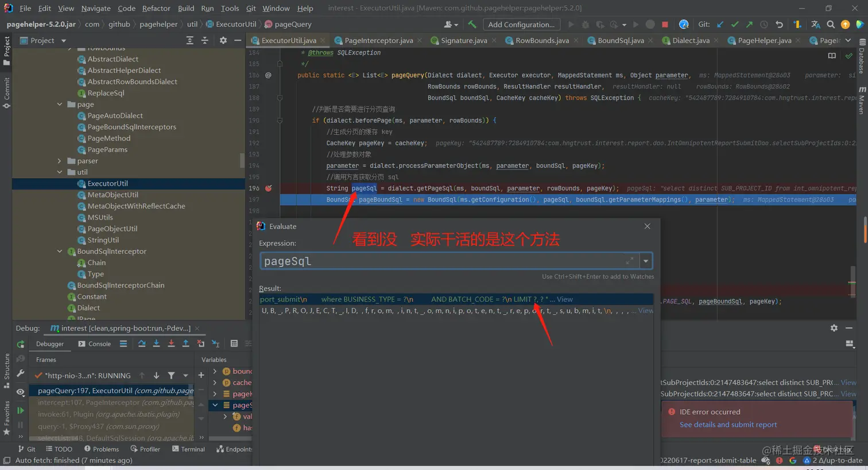Screen dimensions: 868x470
Task: Click the red Stop button in the toolbar
Action: [x=665, y=24]
